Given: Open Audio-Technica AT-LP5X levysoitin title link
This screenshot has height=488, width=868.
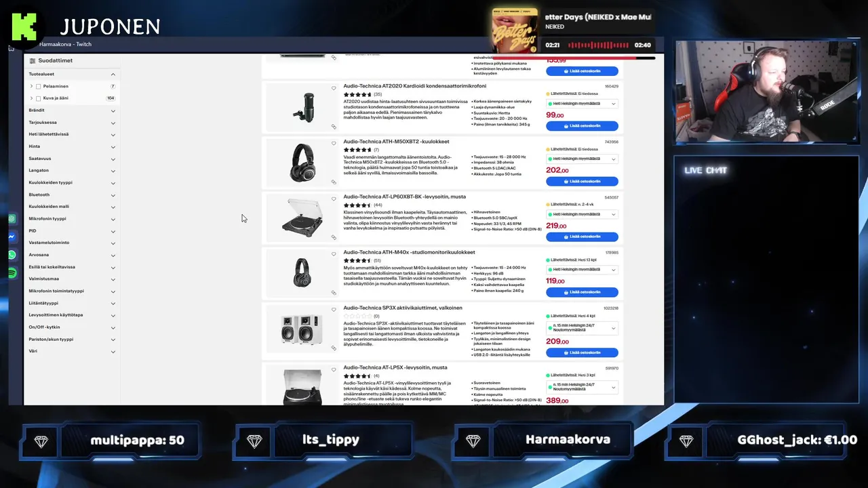Looking at the screenshot, I should [395, 367].
